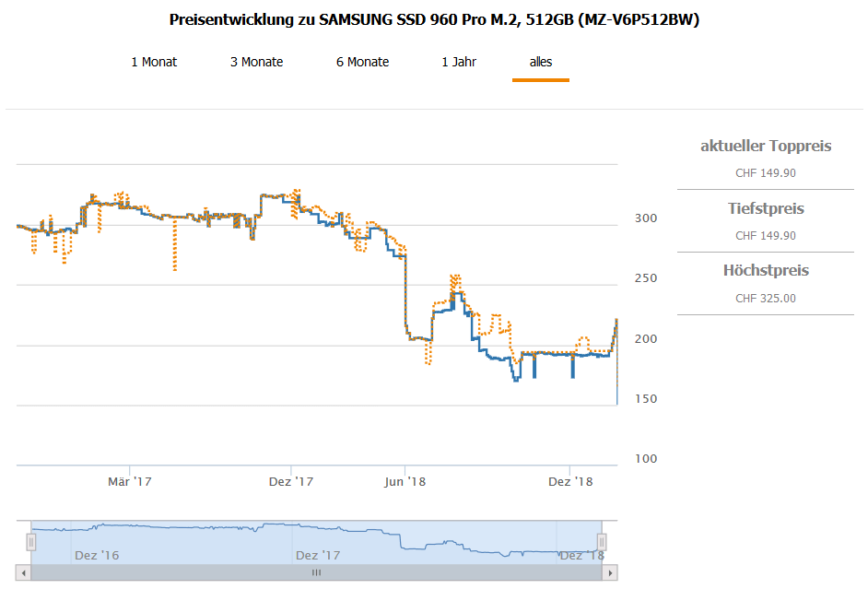Click the Jun '18 x-axis label

point(405,481)
